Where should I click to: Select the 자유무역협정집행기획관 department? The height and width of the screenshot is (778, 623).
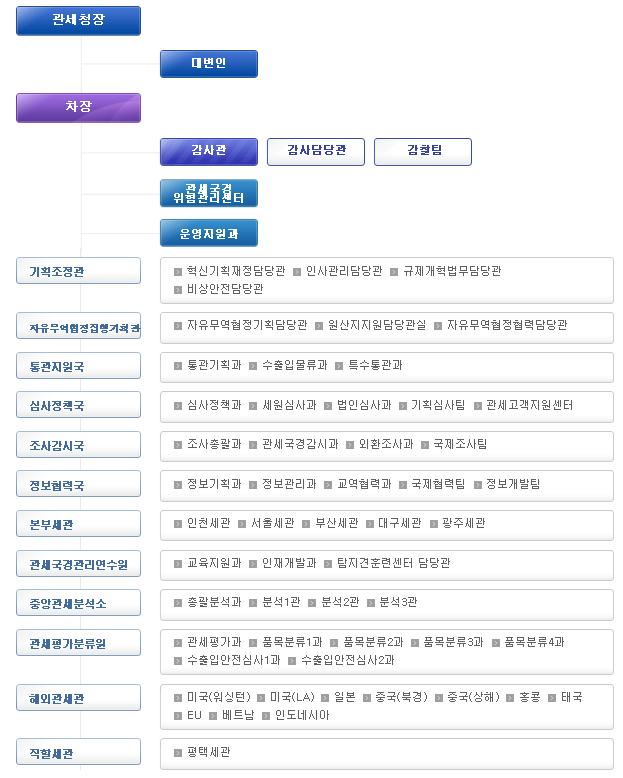click(x=78, y=325)
